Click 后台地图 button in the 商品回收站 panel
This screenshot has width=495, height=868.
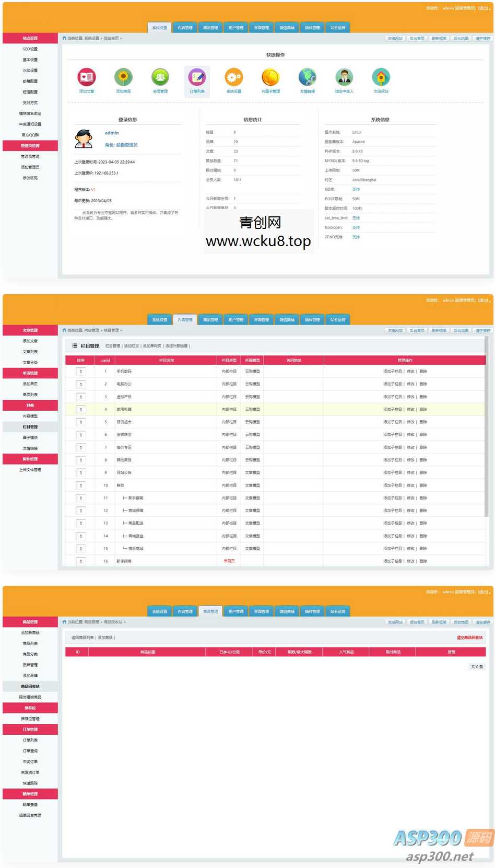coord(461,622)
